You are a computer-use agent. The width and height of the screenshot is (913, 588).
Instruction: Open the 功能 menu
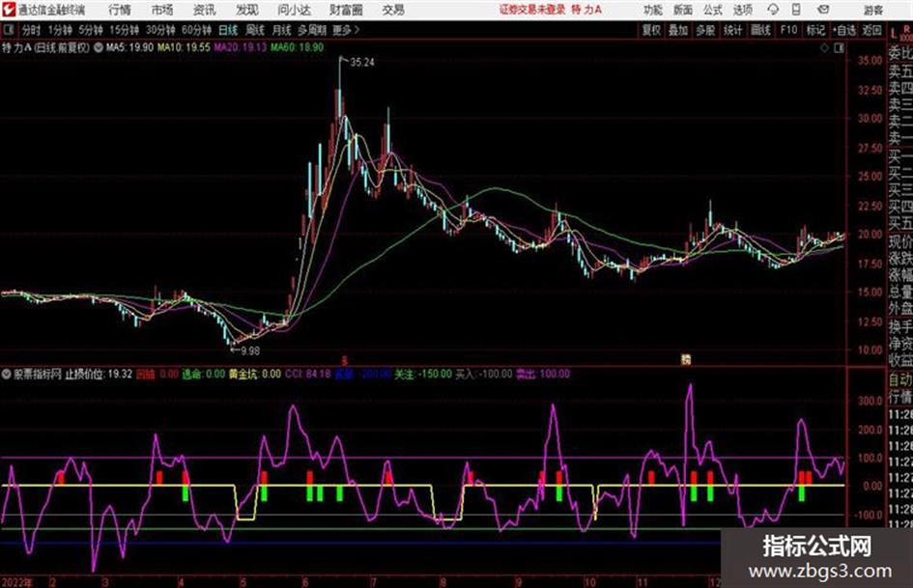click(x=653, y=10)
